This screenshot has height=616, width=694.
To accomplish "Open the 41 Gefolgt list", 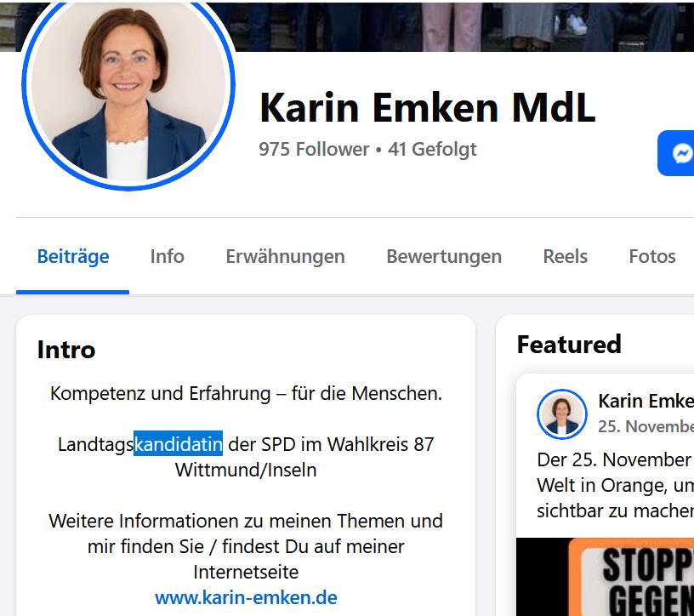I will (x=432, y=149).
